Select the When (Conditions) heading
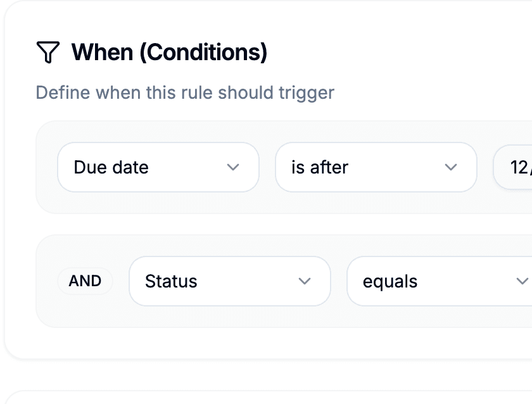 click(170, 52)
